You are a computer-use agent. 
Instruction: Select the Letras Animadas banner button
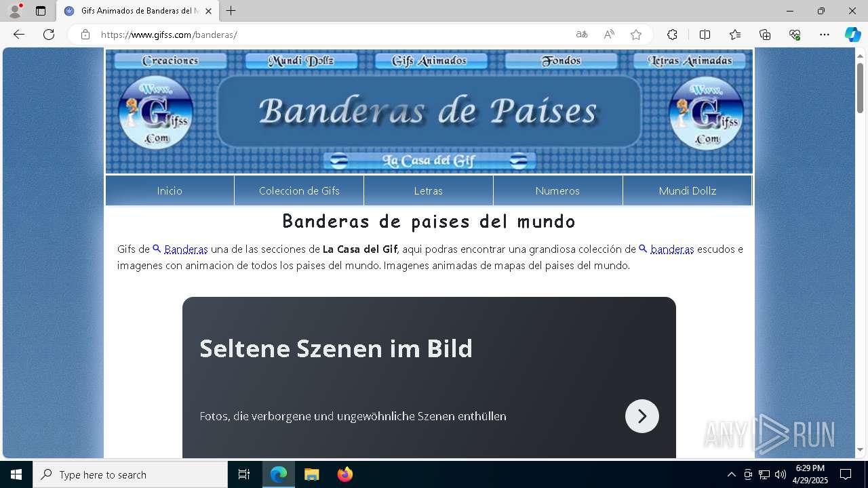[690, 61]
